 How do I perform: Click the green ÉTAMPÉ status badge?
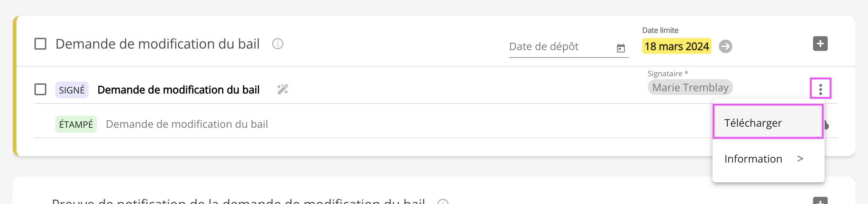click(x=76, y=124)
